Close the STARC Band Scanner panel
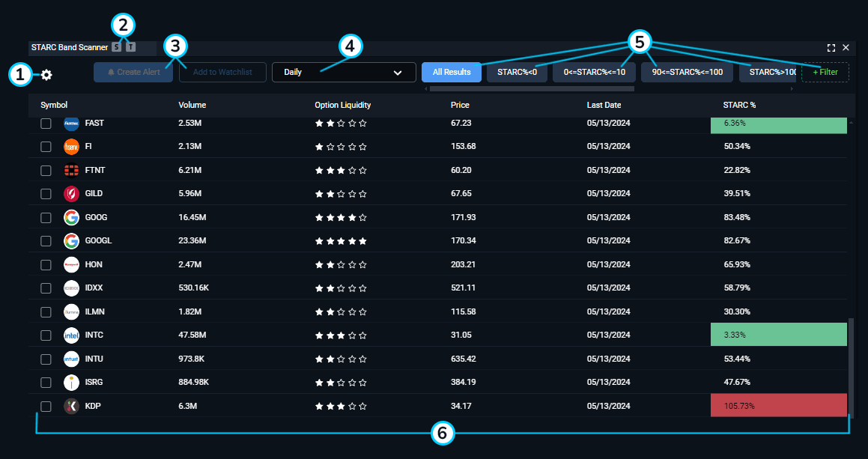This screenshot has height=459, width=868. coord(846,48)
